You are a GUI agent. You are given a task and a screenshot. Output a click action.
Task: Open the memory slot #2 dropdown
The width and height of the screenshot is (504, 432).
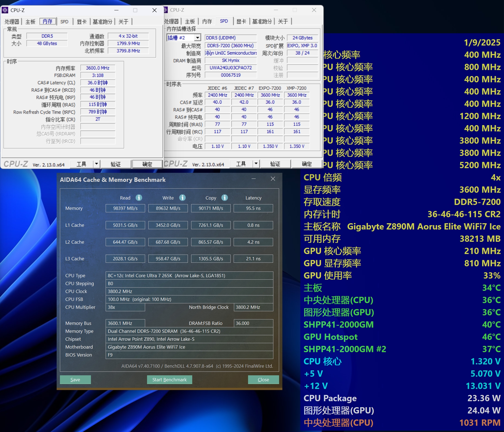198,38
